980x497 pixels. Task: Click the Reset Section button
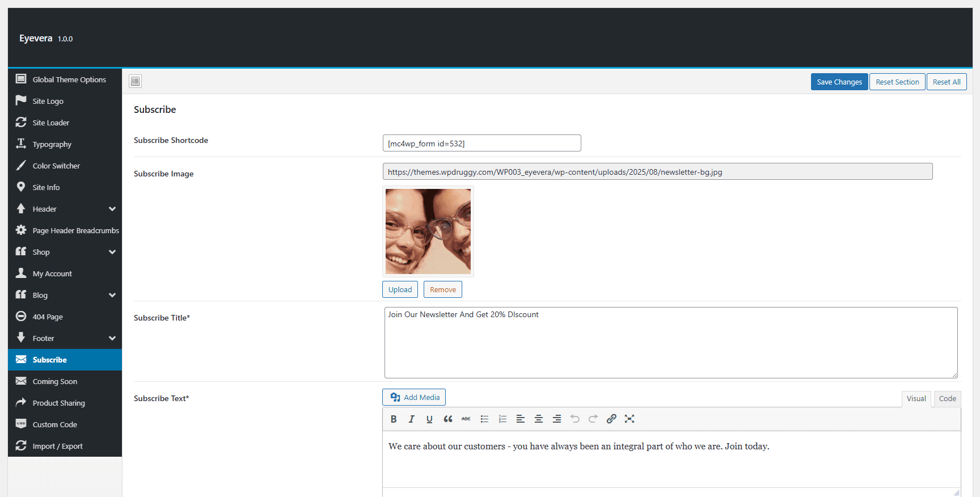(x=897, y=82)
